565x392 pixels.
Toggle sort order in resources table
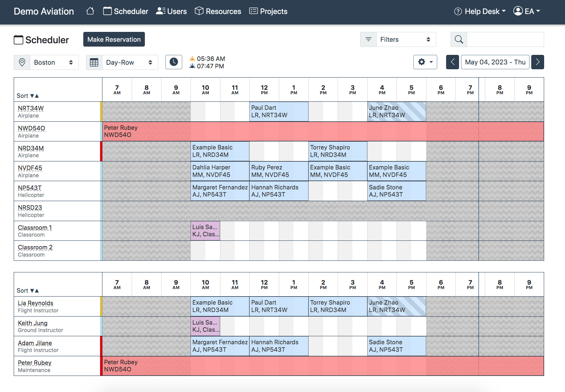coord(28,96)
